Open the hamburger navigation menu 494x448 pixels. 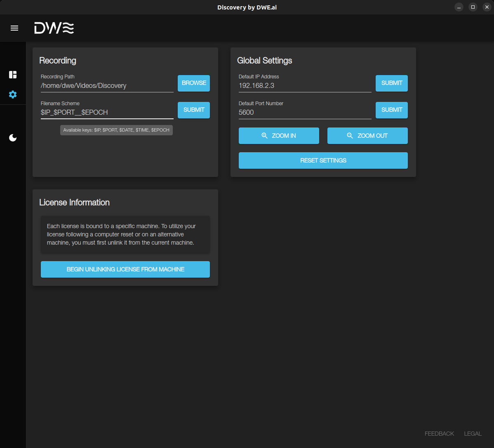click(x=14, y=28)
